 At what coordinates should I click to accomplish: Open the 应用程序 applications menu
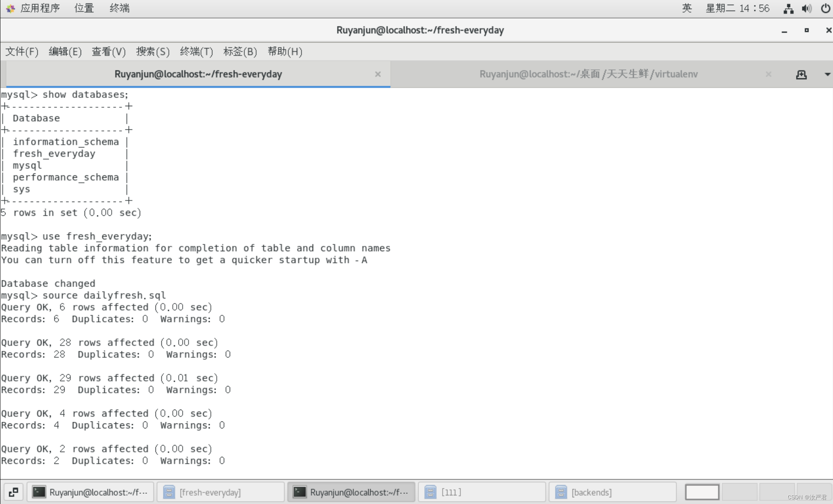tap(39, 8)
